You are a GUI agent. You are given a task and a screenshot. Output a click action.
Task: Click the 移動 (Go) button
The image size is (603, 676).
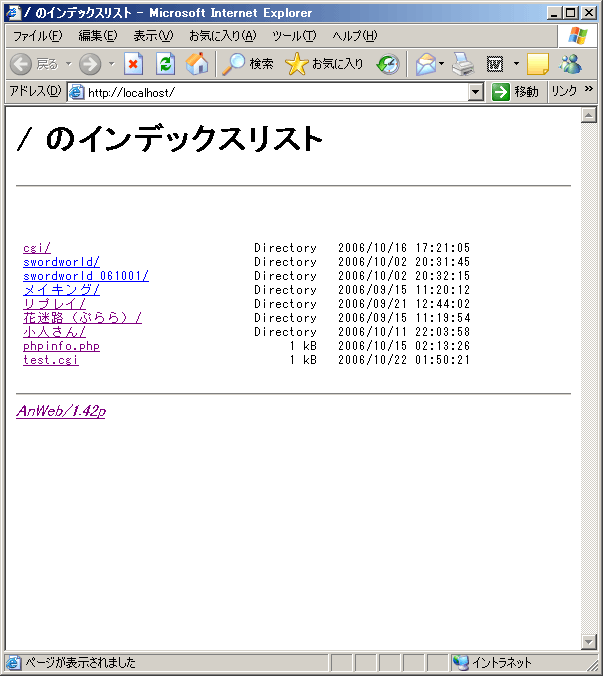point(515,92)
